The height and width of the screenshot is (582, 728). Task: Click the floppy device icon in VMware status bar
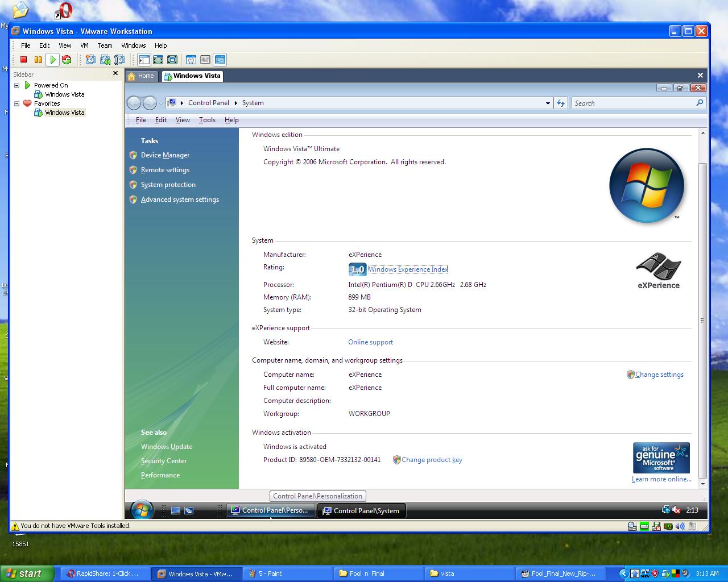pos(656,526)
